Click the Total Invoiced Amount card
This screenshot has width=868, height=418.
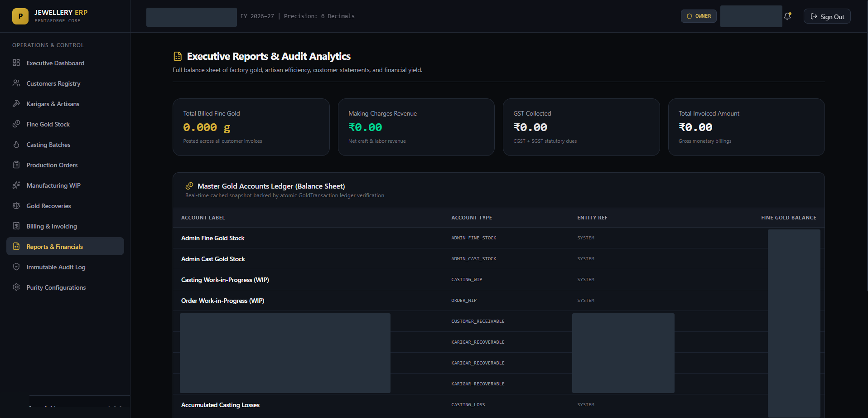coord(747,127)
